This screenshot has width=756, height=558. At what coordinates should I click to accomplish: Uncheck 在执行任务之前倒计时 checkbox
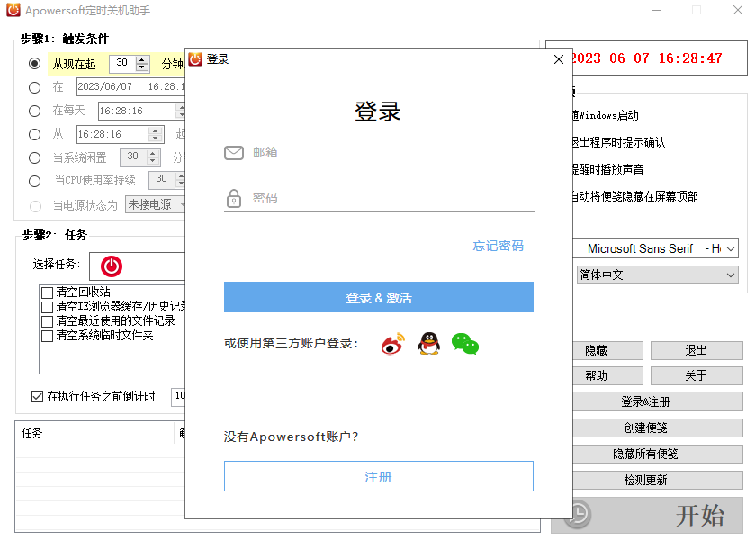click(x=37, y=396)
